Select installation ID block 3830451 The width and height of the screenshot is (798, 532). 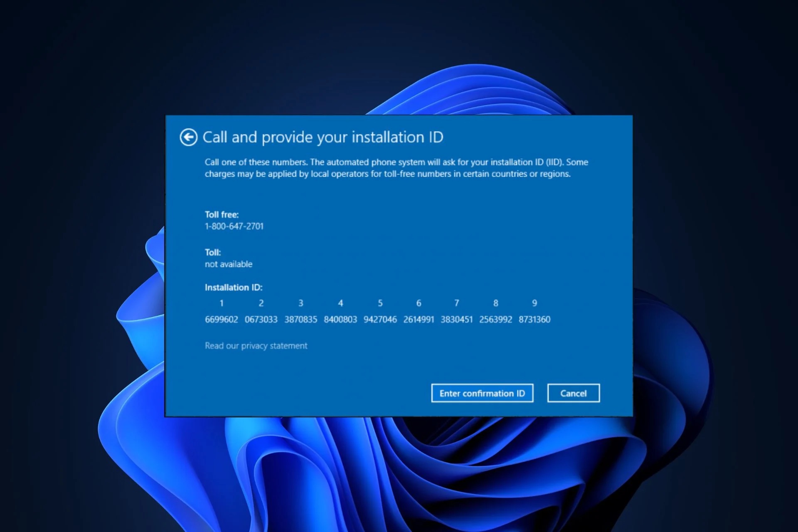point(456,320)
